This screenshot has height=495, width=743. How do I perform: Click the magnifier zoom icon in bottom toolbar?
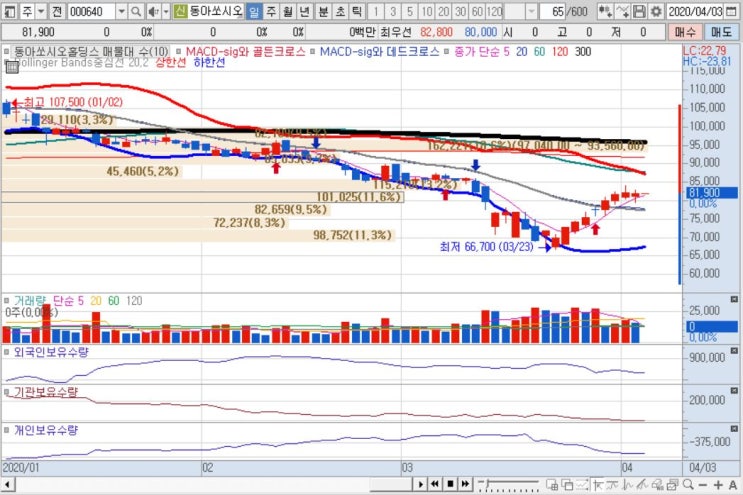point(688,484)
